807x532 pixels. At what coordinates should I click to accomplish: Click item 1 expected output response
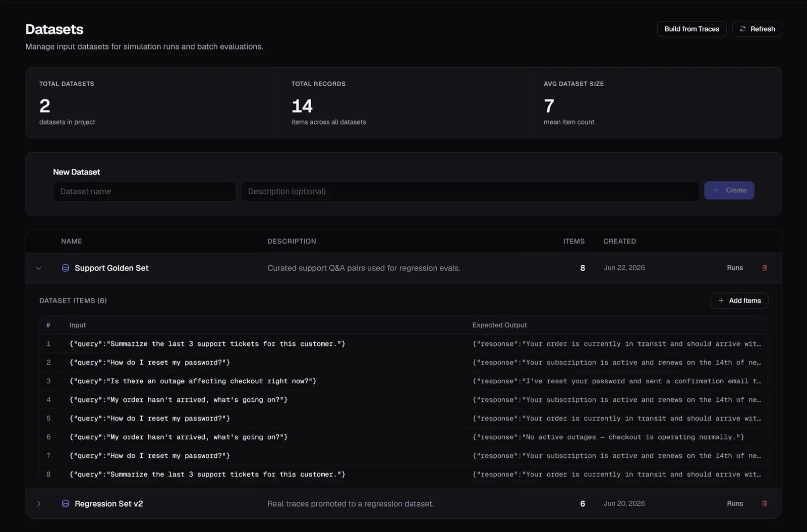click(616, 343)
